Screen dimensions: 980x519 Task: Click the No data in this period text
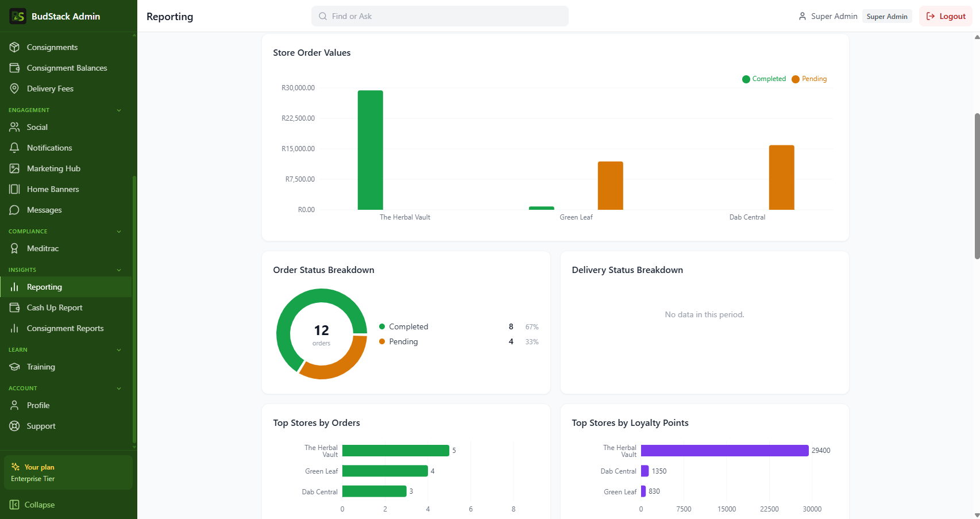point(705,314)
